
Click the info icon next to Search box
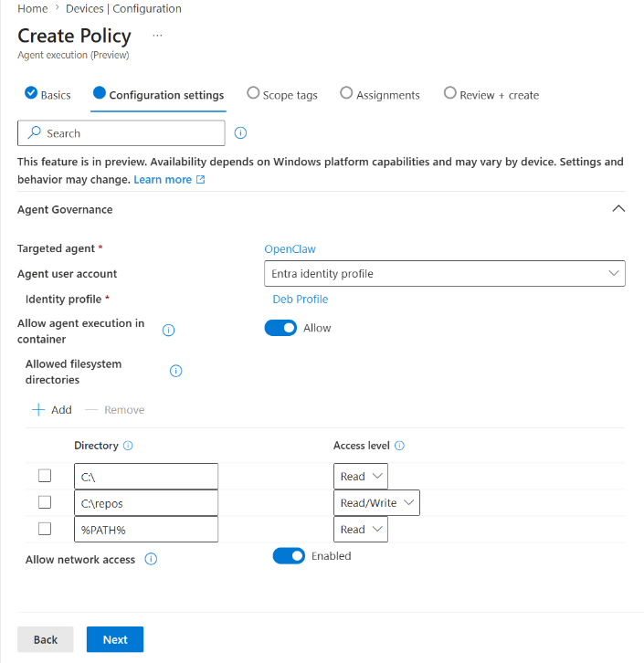tap(240, 133)
